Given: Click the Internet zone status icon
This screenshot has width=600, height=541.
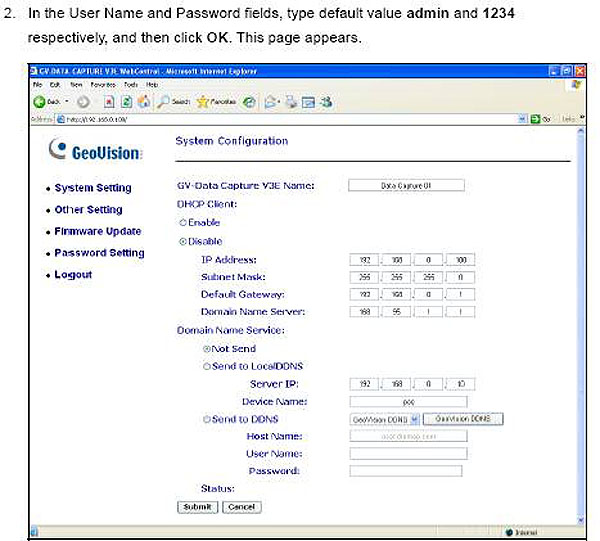Looking at the screenshot, I should (x=509, y=532).
